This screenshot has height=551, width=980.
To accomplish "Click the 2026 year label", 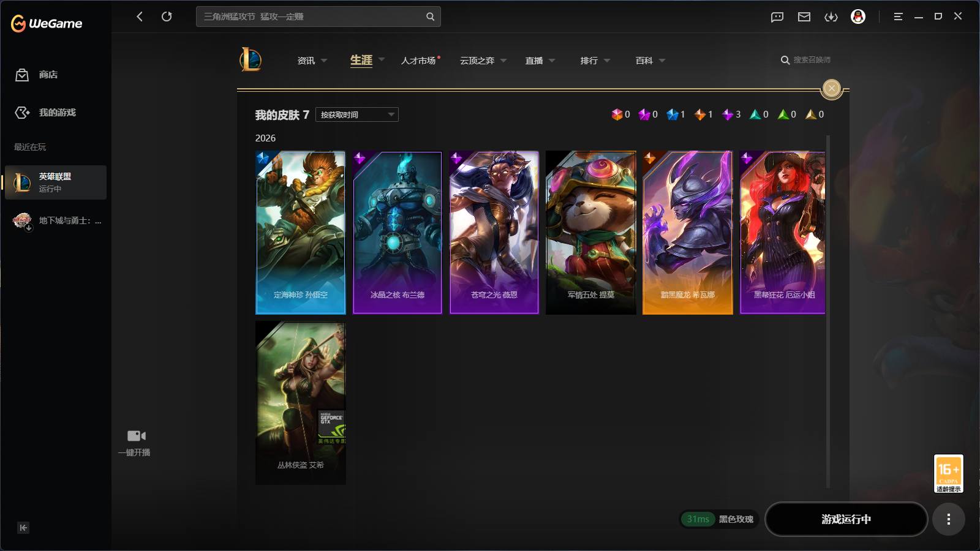I will point(265,138).
